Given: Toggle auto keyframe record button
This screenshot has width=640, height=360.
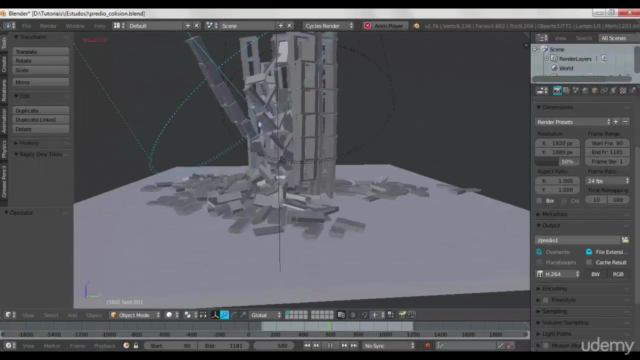Looking at the screenshot, I should tap(427, 345).
